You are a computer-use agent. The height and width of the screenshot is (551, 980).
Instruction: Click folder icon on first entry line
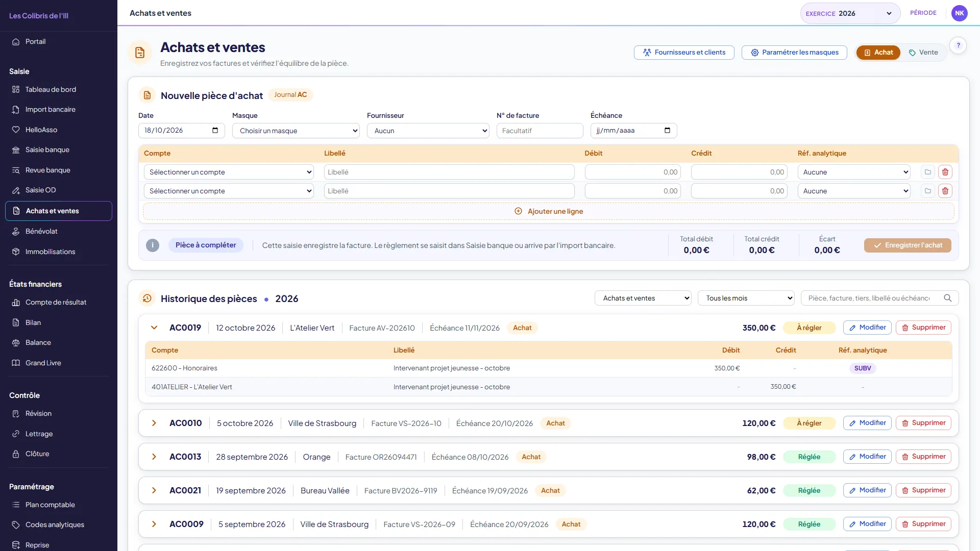928,172
